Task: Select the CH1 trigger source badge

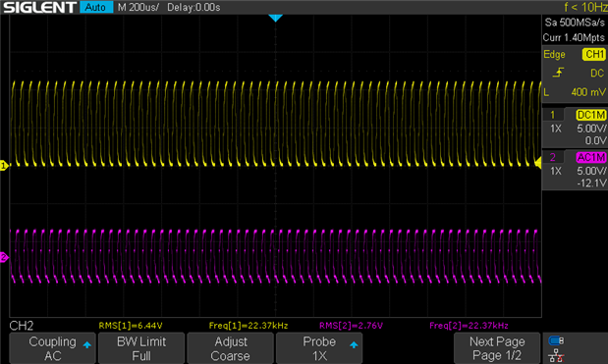Action: coord(594,54)
